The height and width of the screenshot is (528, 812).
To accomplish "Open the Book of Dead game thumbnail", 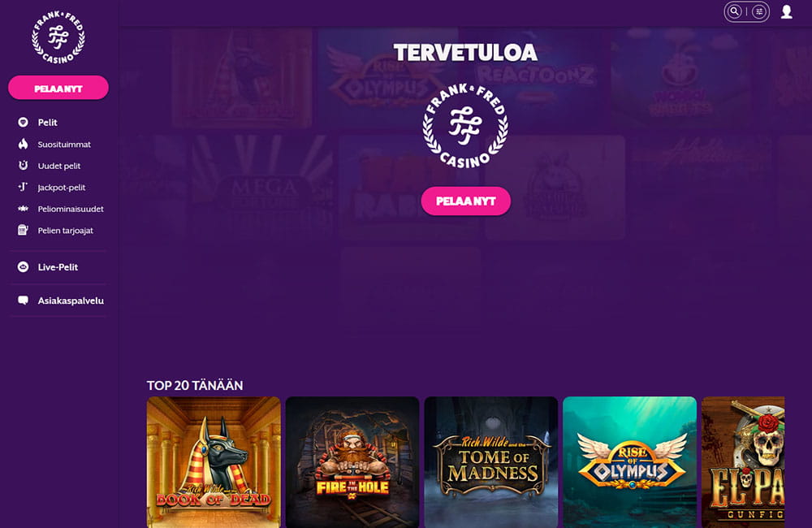I will 214,462.
